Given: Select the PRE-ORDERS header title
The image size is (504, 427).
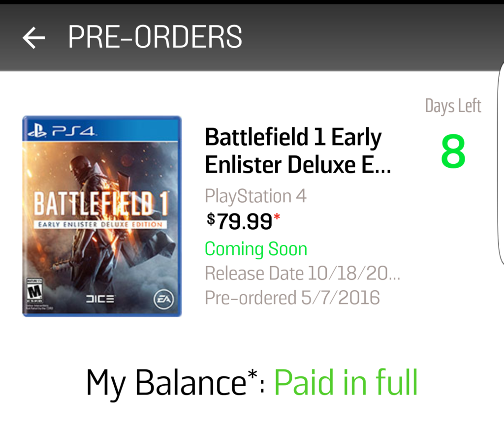Looking at the screenshot, I should (155, 37).
